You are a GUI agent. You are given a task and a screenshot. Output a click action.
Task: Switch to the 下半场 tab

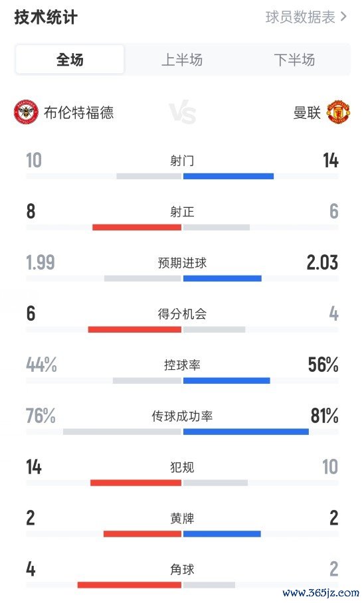click(x=294, y=60)
